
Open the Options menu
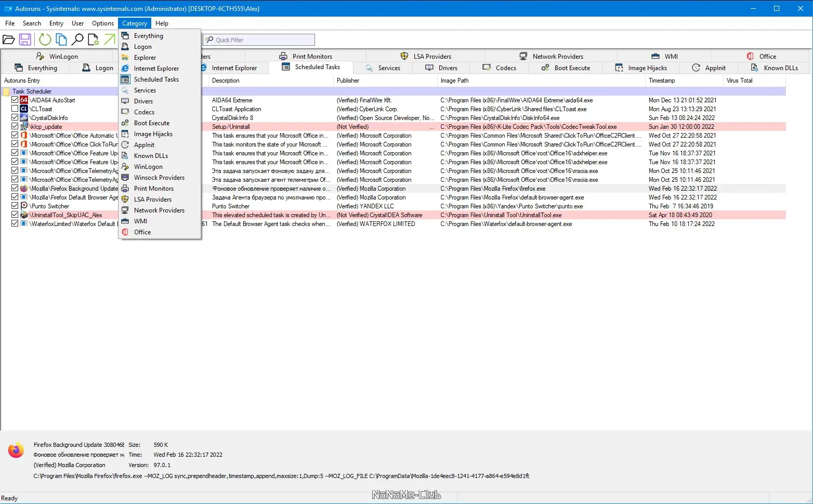click(x=103, y=23)
